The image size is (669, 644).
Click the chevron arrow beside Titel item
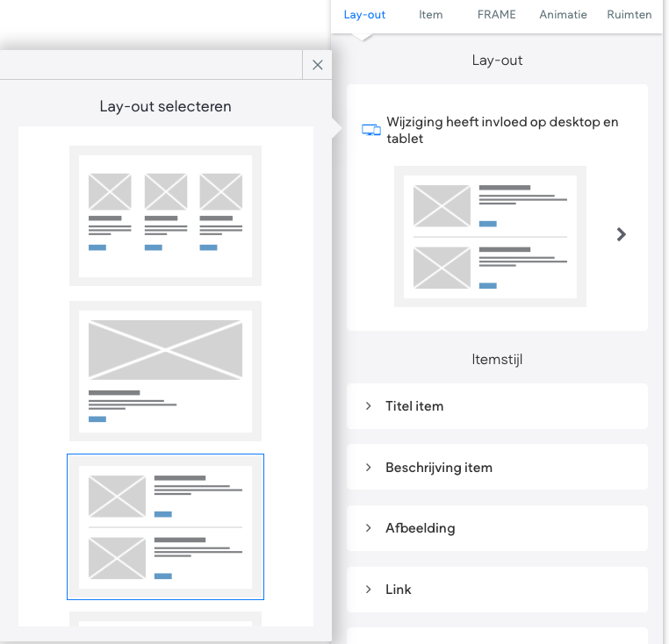point(369,406)
